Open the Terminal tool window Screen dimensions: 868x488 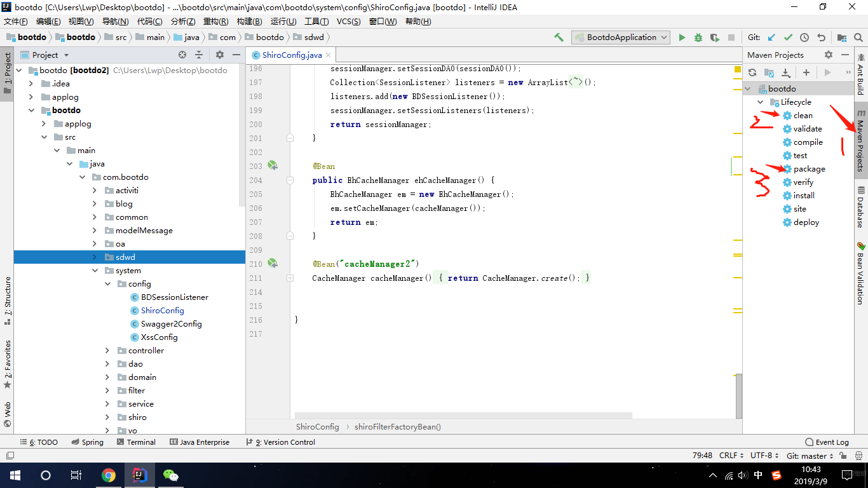[x=136, y=442]
